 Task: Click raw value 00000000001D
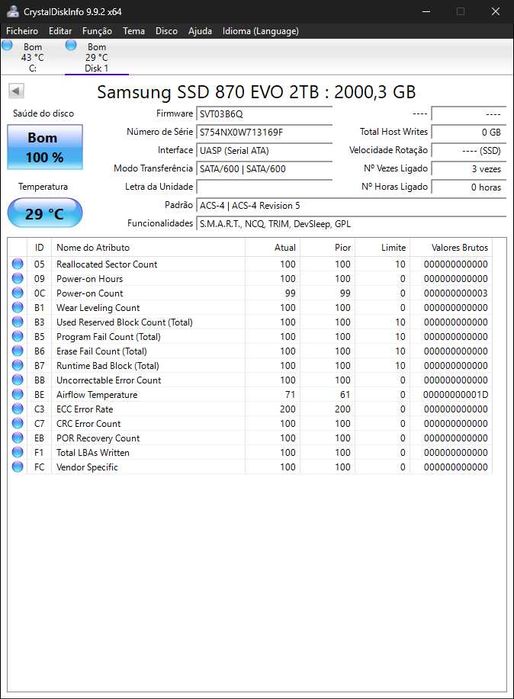coord(456,395)
